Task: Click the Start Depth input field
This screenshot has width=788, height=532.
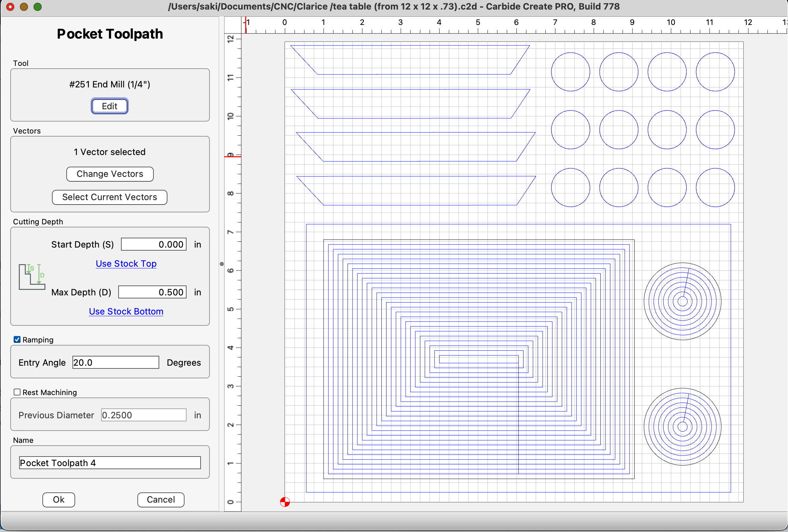Action: click(154, 244)
